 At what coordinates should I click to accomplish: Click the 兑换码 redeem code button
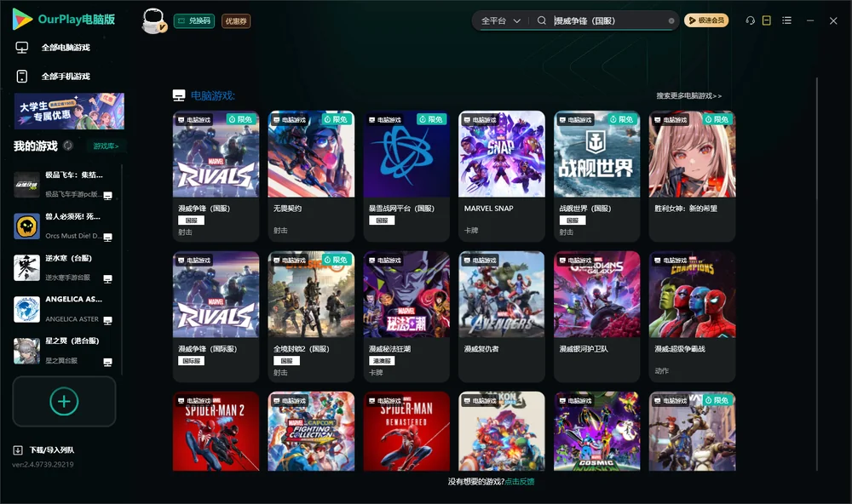tap(194, 20)
